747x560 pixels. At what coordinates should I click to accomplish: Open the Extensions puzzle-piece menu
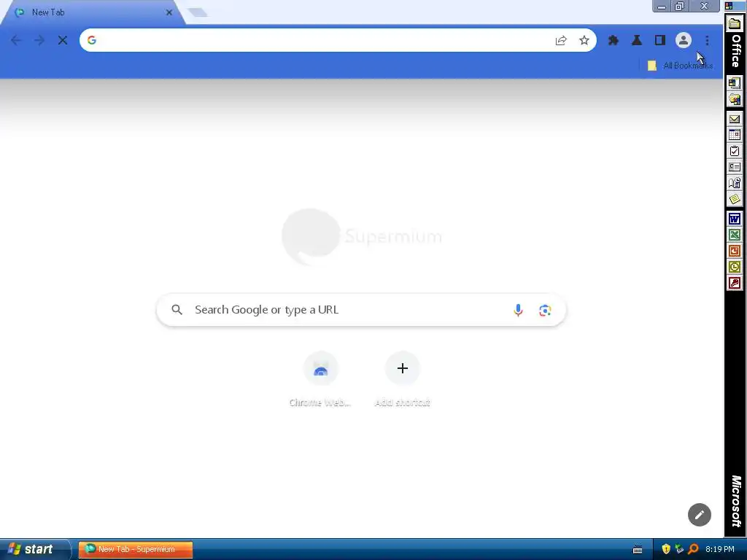[613, 41]
